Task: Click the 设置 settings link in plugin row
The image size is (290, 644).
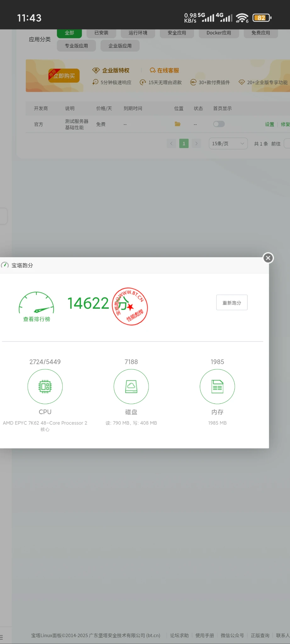Action: (x=270, y=125)
